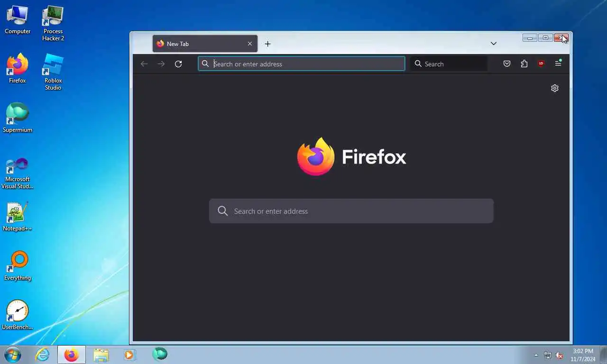The height and width of the screenshot is (364, 607).
Task: Select the New Tab tab
Action: click(205, 44)
